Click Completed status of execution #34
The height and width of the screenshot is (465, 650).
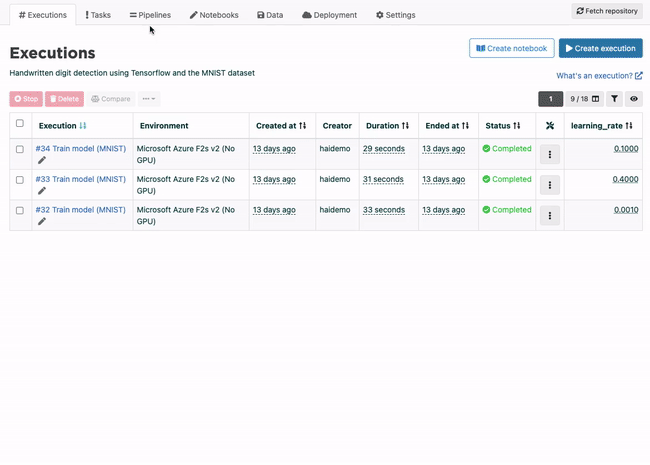tap(507, 148)
